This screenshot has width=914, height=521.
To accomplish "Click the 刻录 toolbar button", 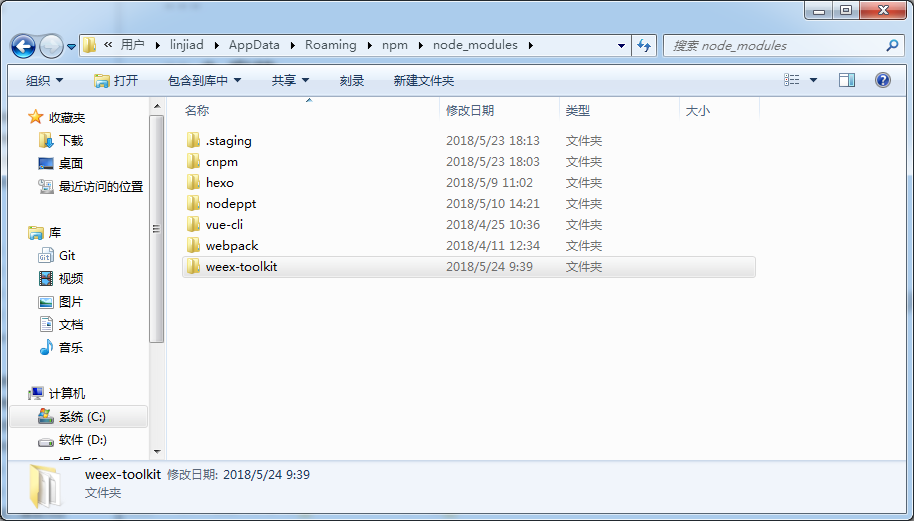I will (351, 80).
